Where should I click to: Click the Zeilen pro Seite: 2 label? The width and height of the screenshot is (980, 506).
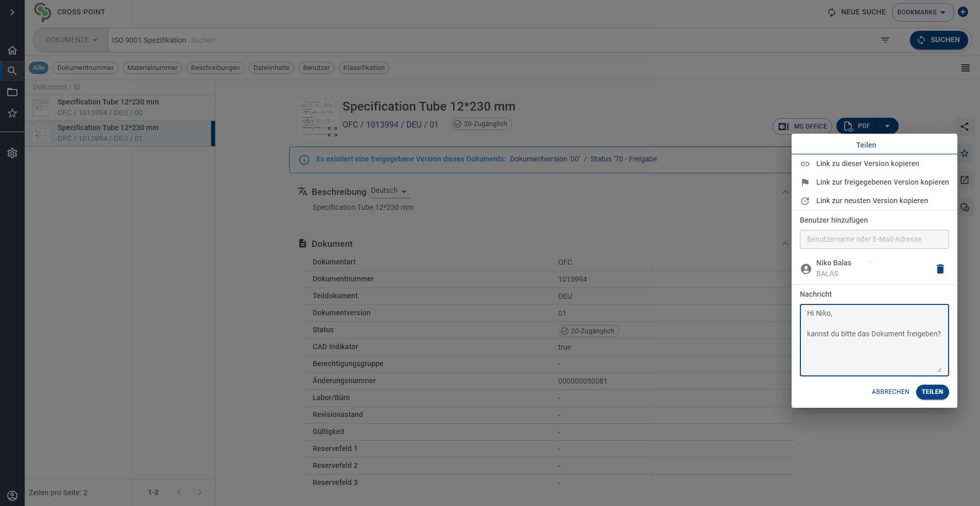coord(58,493)
